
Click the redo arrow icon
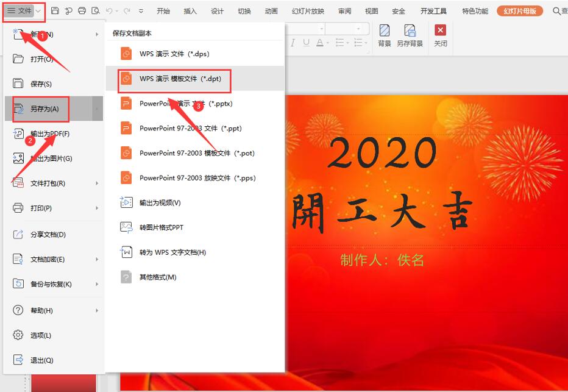(127, 11)
